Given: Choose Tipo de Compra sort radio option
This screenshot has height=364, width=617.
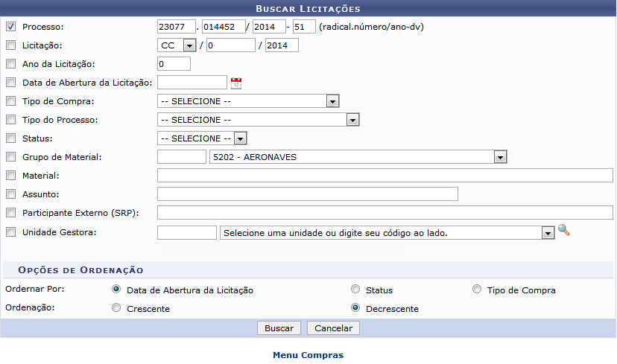Looking at the screenshot, I should coord(477,290).
